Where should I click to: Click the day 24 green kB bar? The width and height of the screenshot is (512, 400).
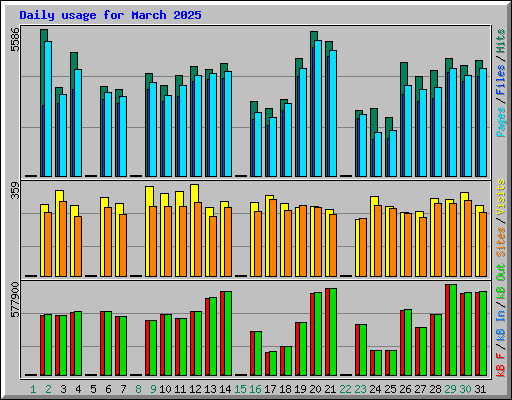click(x=378, y=363)
